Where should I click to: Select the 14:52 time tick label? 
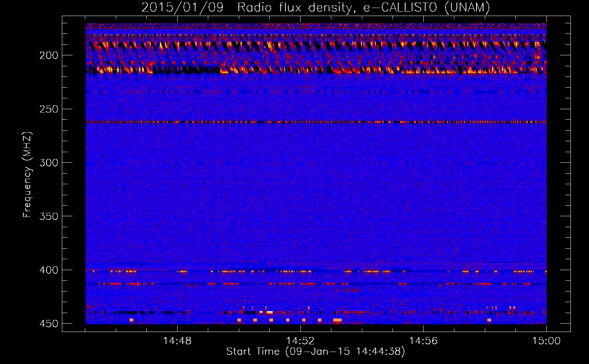point(300,341)
